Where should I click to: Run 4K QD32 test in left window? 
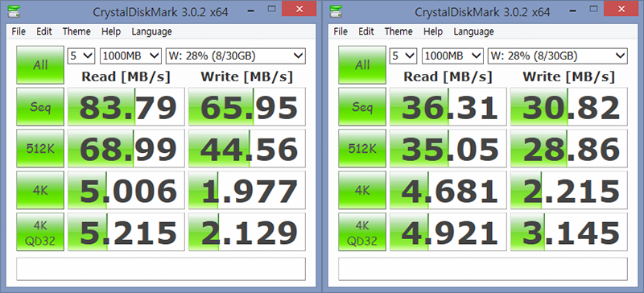click(40, 232)
